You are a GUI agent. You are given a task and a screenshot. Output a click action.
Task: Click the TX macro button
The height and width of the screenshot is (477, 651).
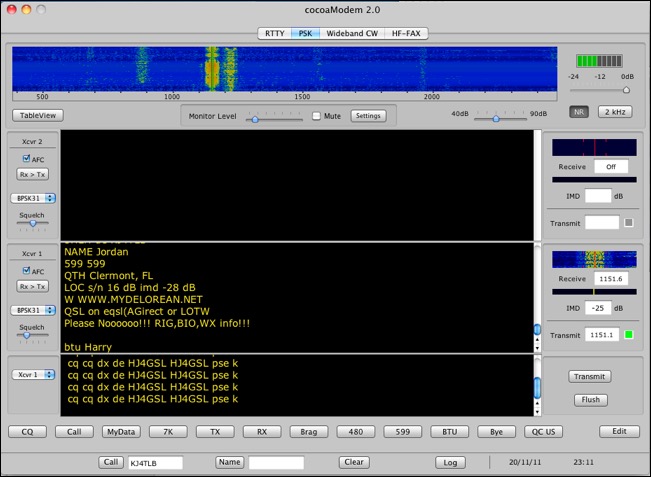pos(215,432)
